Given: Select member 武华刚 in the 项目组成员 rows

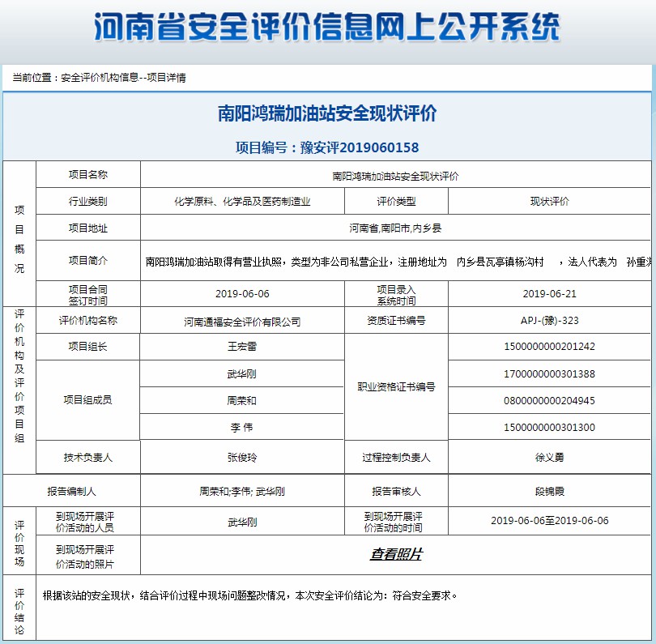Looking at the screenshot, I should tap(242, 374).
